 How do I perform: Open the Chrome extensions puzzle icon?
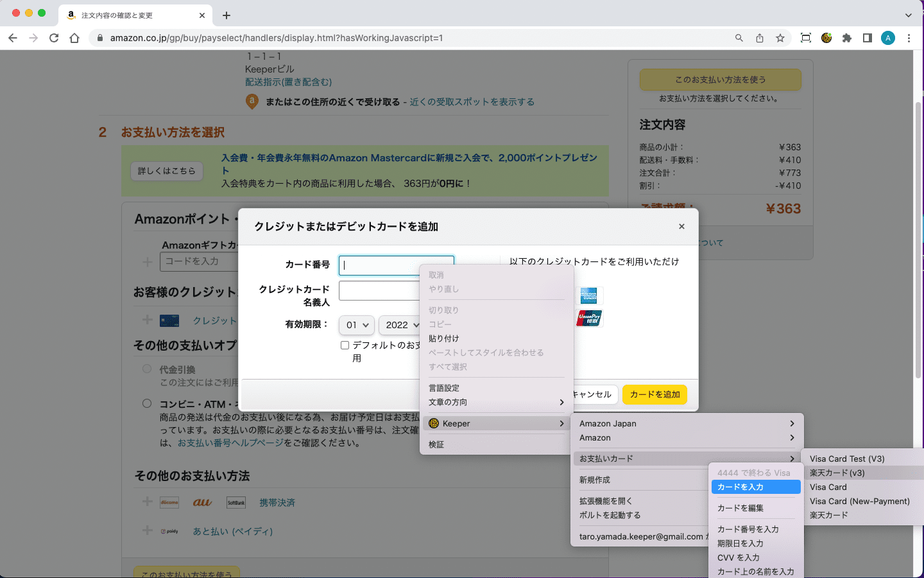(847, 38)
